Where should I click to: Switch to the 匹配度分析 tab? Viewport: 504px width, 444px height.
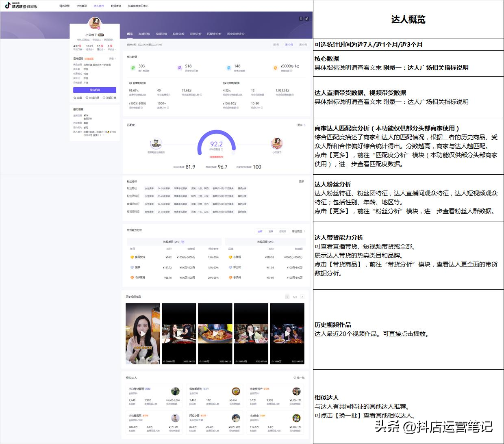[214, 34]
